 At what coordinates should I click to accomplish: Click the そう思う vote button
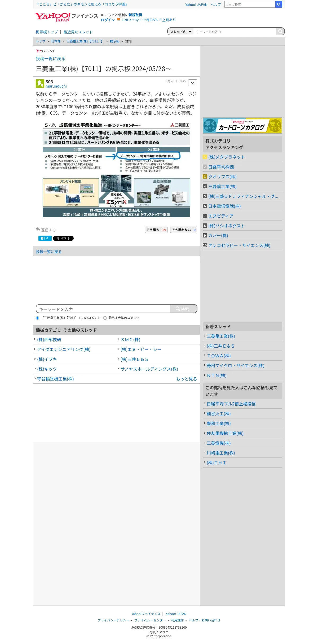(x=156, y=230)
